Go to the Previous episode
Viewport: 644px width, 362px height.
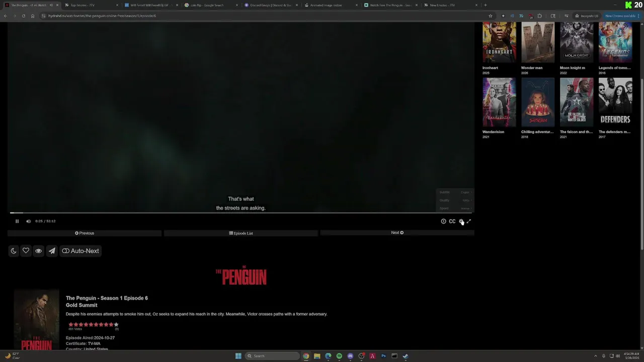[85, 233]
